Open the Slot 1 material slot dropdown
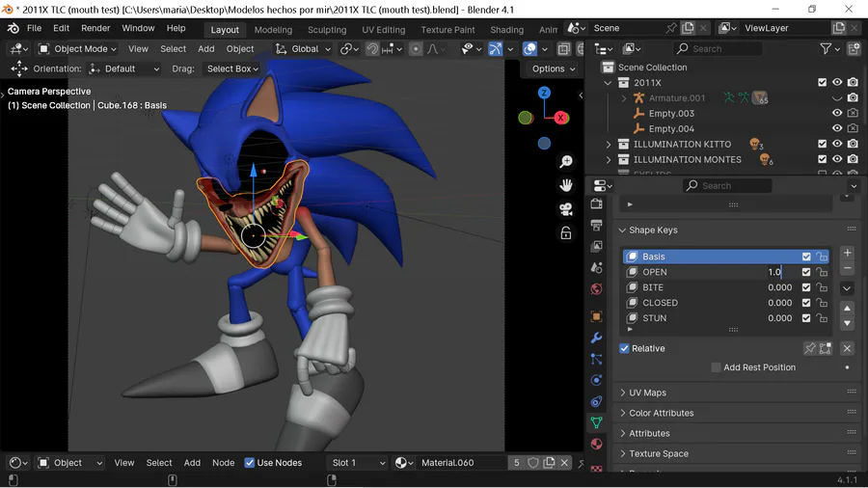 358,463
